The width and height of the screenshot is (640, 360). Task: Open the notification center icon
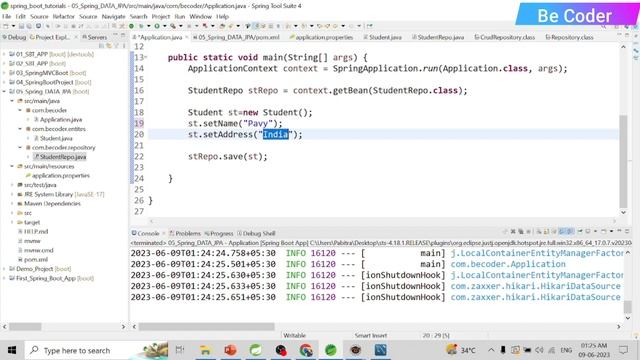point(623,350)
